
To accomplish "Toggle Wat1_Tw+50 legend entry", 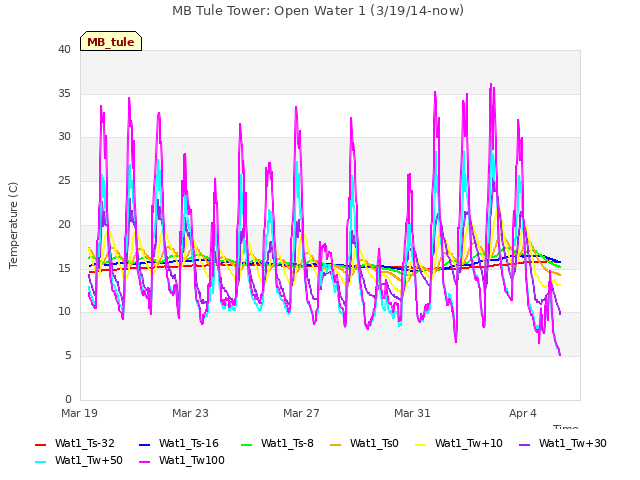I will tap(79, 460).
